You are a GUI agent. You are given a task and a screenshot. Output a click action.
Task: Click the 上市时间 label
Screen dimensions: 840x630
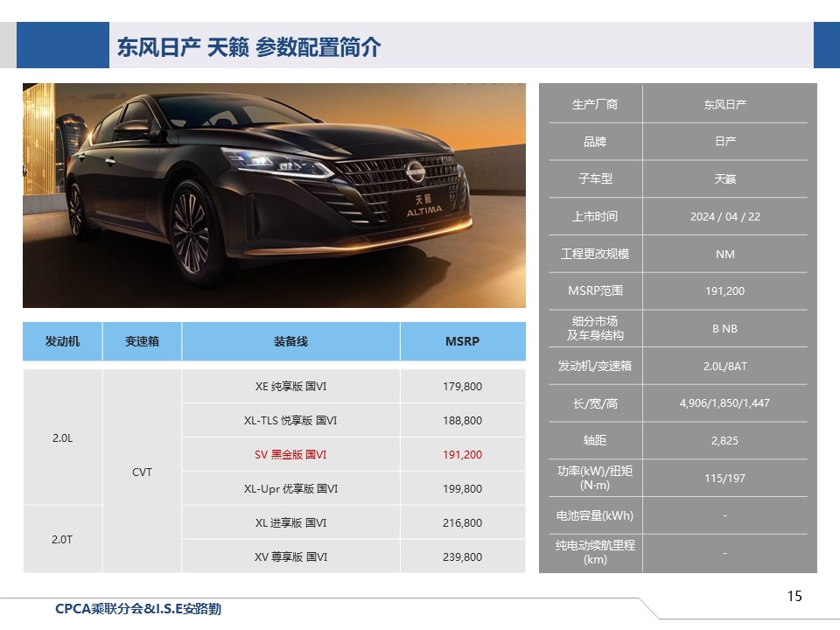tap(595, 216)
